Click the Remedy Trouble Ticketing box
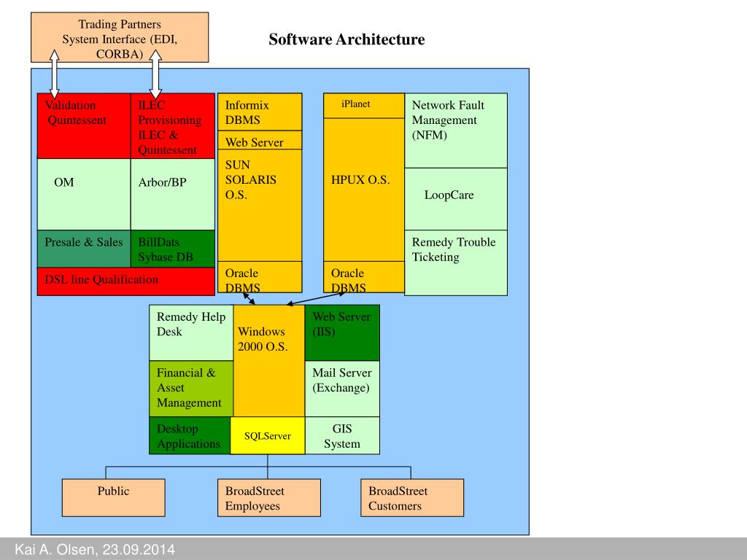The height and width of the screenshot is (560, 747). click(x=456, y=262)
